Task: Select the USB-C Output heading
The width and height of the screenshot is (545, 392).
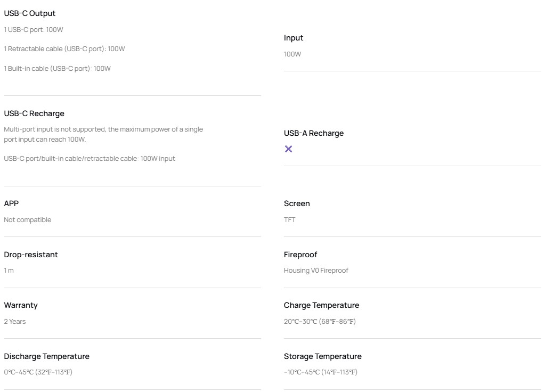Action: [29, 13]
